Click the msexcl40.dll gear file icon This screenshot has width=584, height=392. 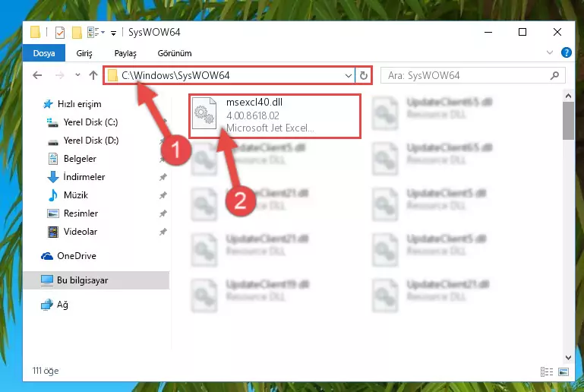(x=204, y=113)
